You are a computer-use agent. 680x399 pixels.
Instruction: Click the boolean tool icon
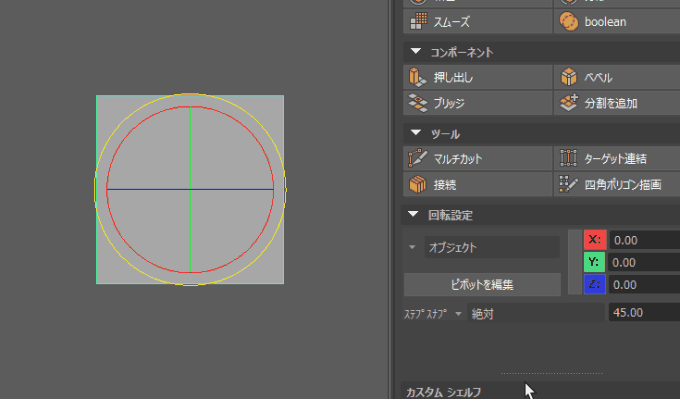click(x=569, y=21)
